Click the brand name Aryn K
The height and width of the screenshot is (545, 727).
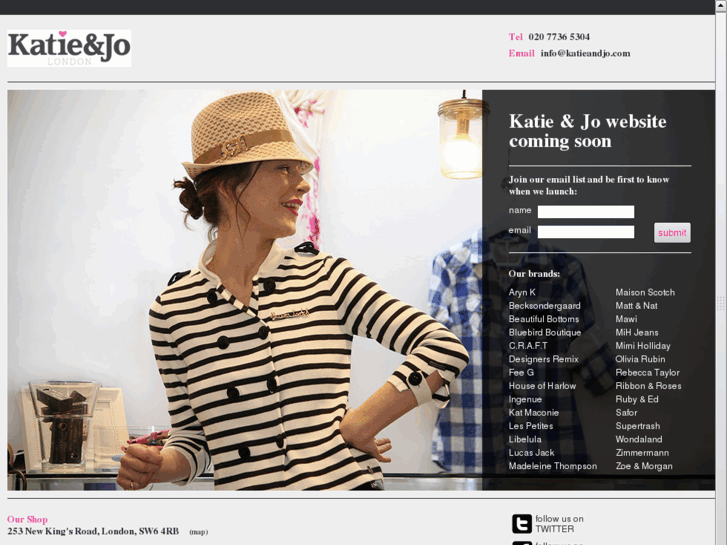(522, 292)
